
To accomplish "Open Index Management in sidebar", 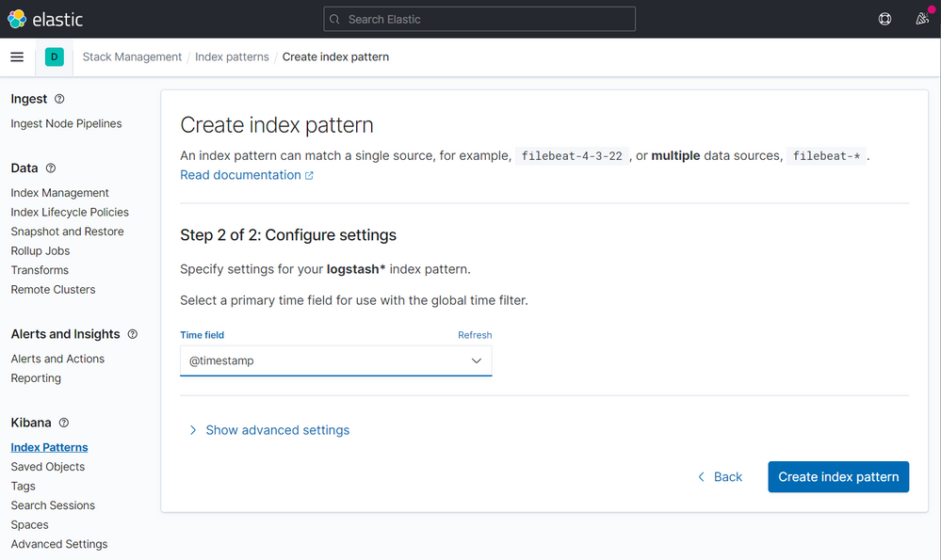I will pyautogui.click(x=59, y=193).
